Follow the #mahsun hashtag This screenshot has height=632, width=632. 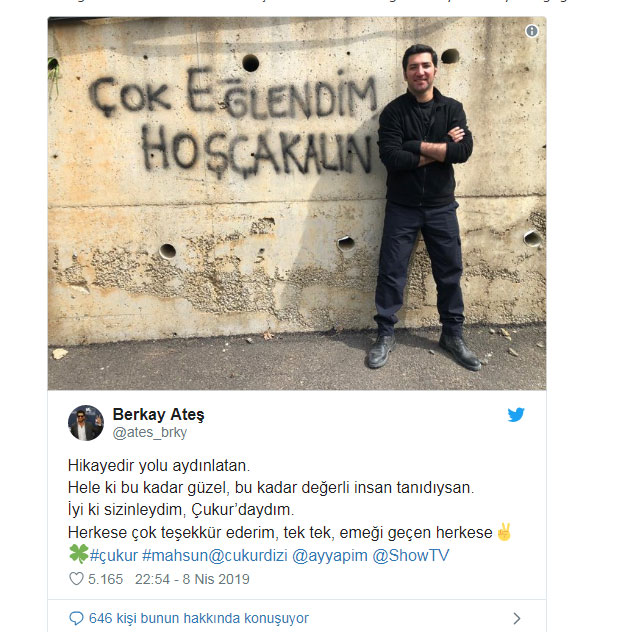pyautogui.click(x=176, y=555)
